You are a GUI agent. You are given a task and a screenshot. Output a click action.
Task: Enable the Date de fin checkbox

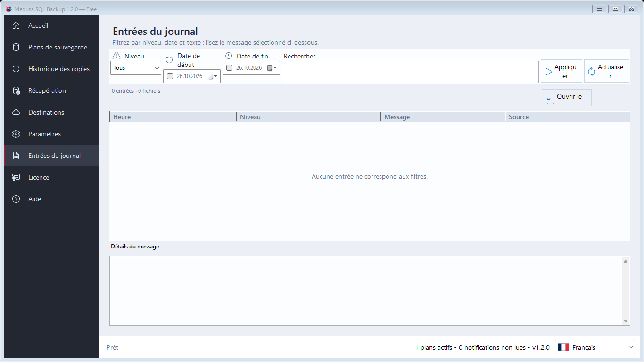click(230, 68)
